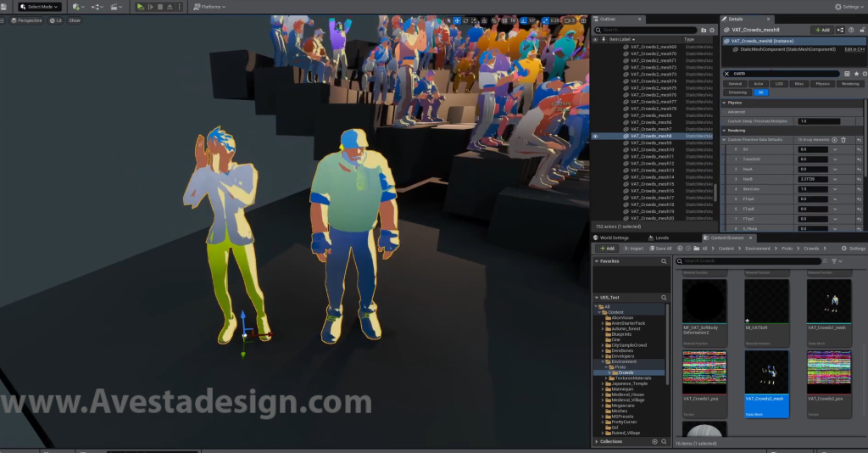Open the Perspective viewport mode menu
The width and height of the screenshot is (868, 453).
[26, 20]
